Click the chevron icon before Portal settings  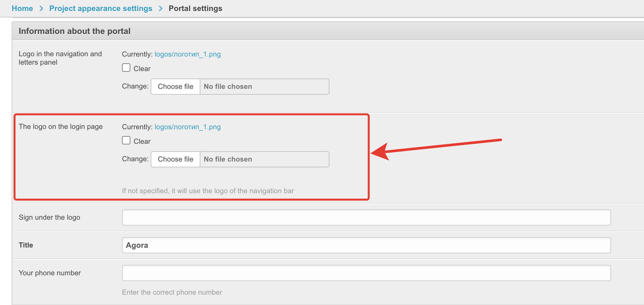pos(161,8)
